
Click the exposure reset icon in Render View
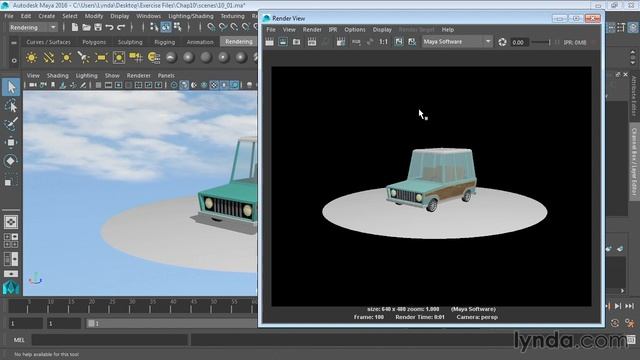tap(502, 42)
